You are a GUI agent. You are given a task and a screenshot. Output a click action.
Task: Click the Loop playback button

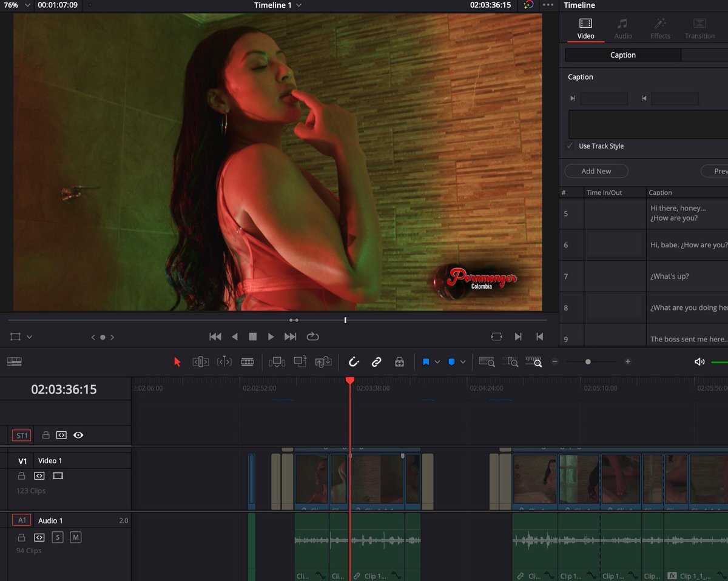click(x=312, y=337)
